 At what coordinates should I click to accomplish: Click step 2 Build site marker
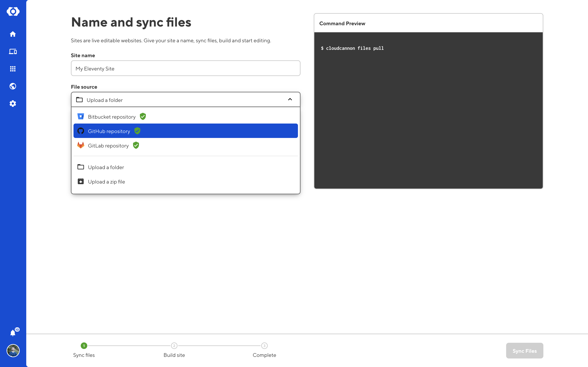tap(174, 346)
